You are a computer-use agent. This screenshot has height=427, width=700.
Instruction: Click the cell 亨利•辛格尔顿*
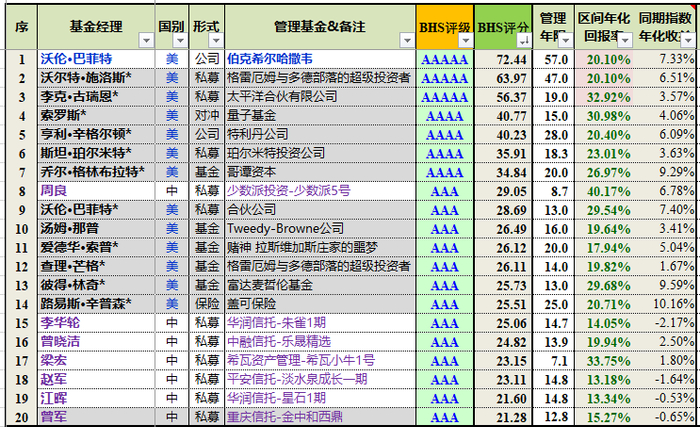click(x=96, y=134)
